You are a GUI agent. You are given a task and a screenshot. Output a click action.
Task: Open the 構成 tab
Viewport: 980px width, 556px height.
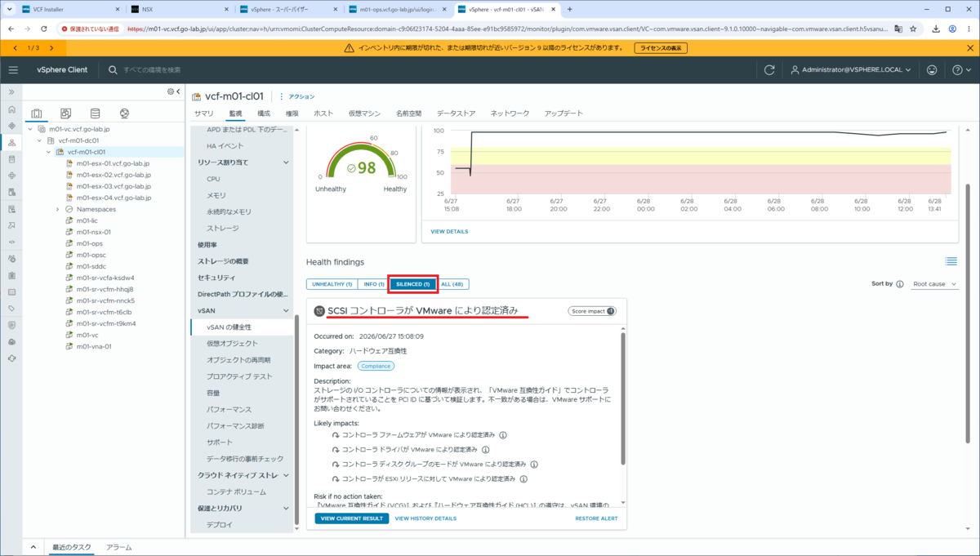(264, 113)
